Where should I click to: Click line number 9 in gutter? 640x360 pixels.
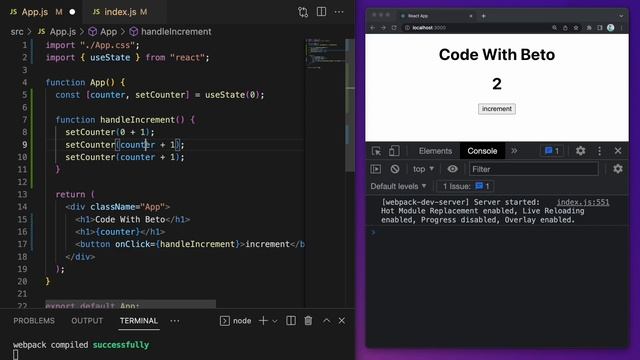[x=24, y=144]
